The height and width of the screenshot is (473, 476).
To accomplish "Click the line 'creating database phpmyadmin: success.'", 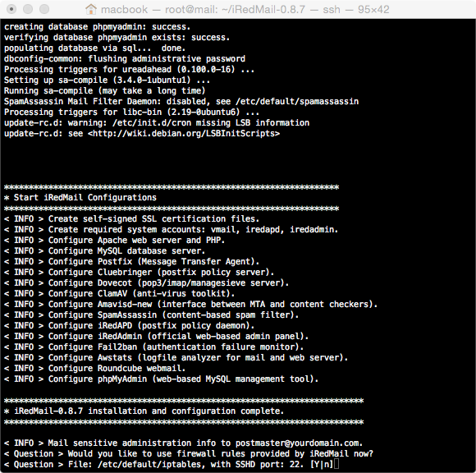I will tap(97, 27).
